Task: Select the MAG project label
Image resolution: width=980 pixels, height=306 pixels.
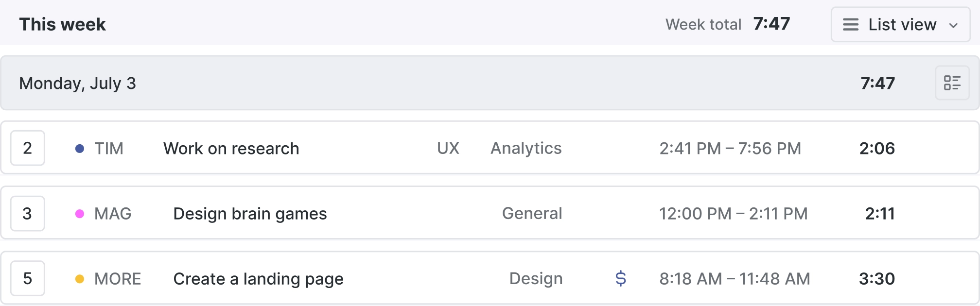Action: click(x=113, y=214)
